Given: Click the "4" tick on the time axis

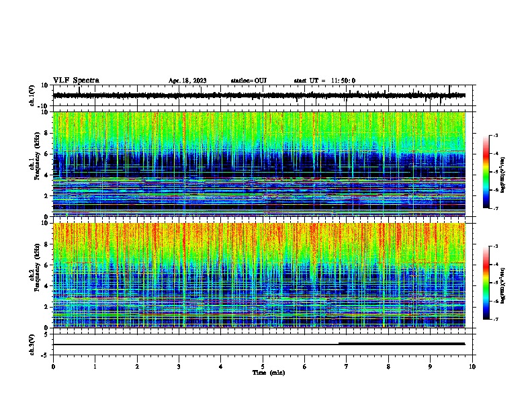Looking at the screenshot, I should pyautogui.click(x=221, y=367).
